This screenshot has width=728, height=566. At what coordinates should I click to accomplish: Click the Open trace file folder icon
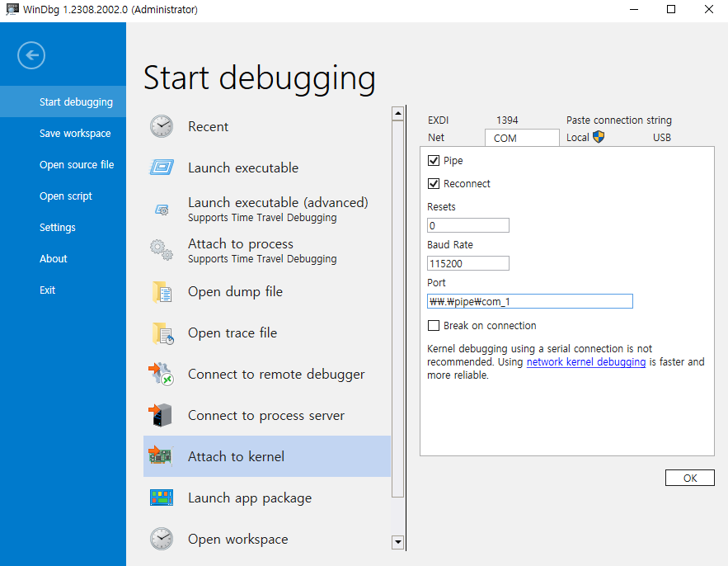pos(162,333)
